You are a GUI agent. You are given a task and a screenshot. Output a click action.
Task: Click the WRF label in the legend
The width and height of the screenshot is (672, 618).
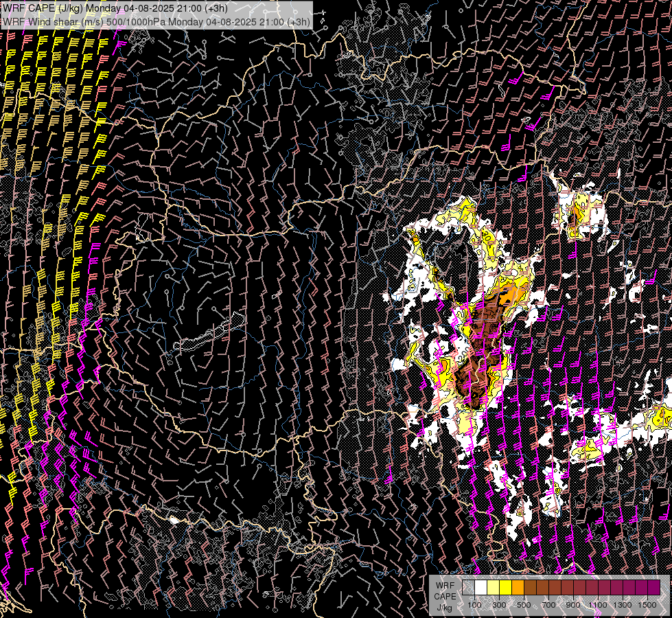pos(445,586)
